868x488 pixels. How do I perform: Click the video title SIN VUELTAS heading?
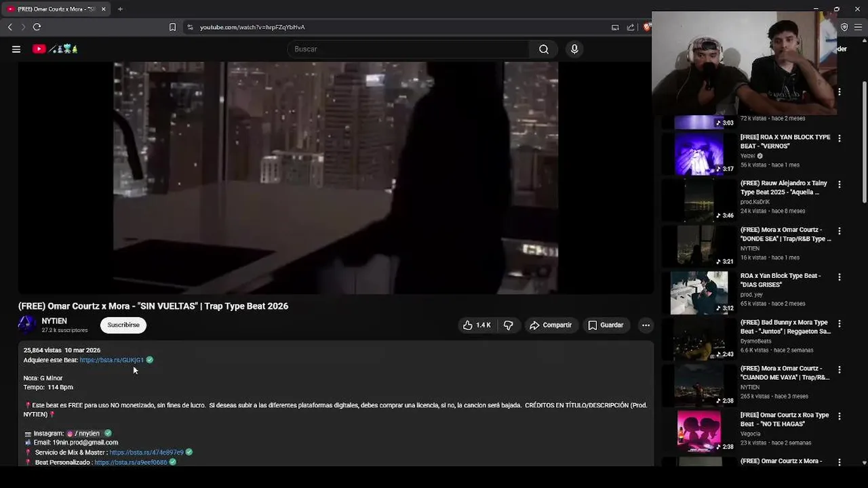153,306
